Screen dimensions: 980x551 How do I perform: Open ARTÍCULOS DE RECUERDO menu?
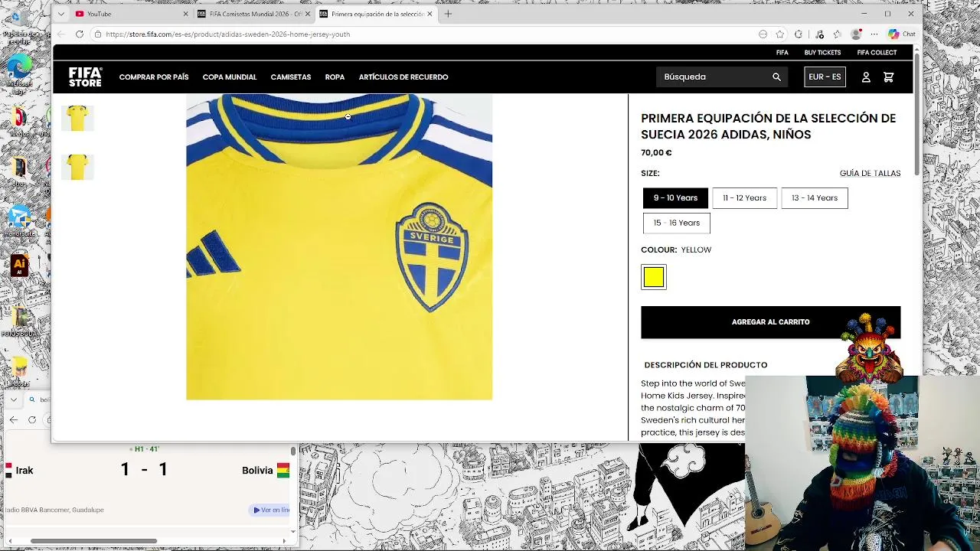point(403,77)
